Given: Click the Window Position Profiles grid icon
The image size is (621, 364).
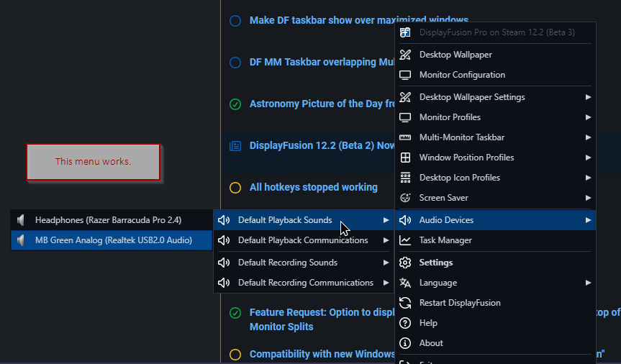Looking at the screenshot, I should (x=405, y=158).
